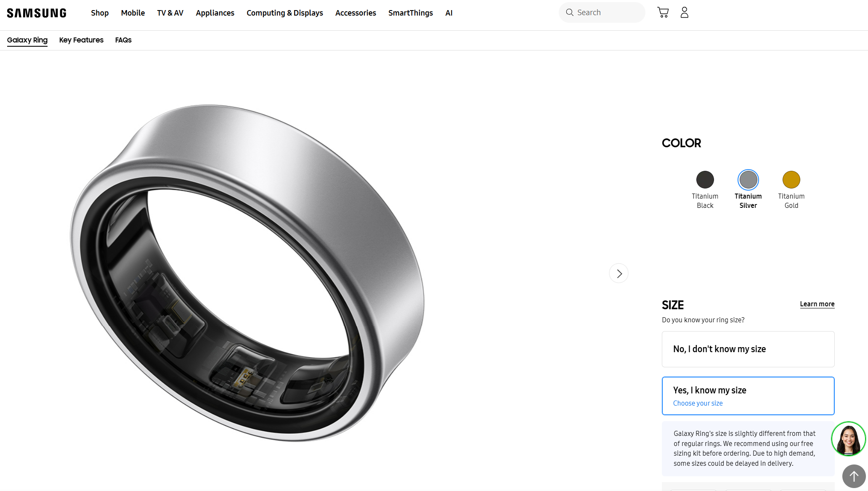868x491 pixels.
Task: Select Titanium Black color swatch
Action: pos(705,180)
